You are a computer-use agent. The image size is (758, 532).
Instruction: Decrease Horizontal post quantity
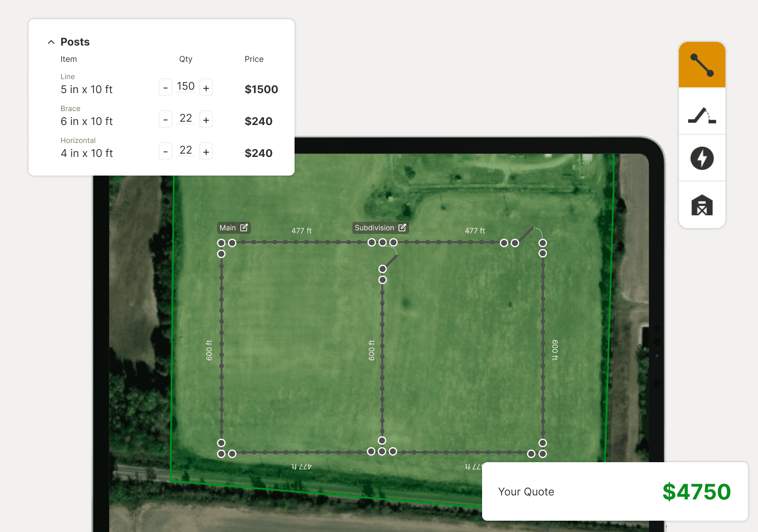[x=165, y=152]
